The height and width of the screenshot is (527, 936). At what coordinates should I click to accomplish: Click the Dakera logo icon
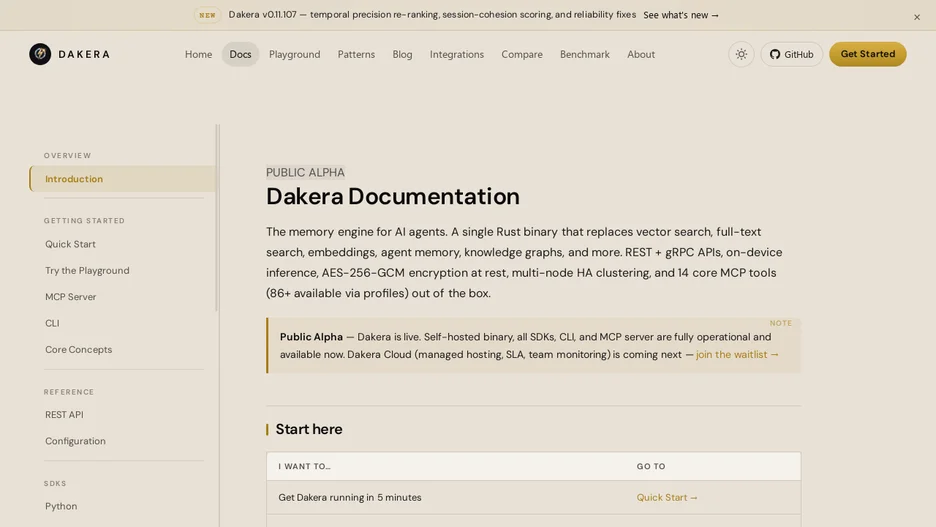[x=40, y=54]
